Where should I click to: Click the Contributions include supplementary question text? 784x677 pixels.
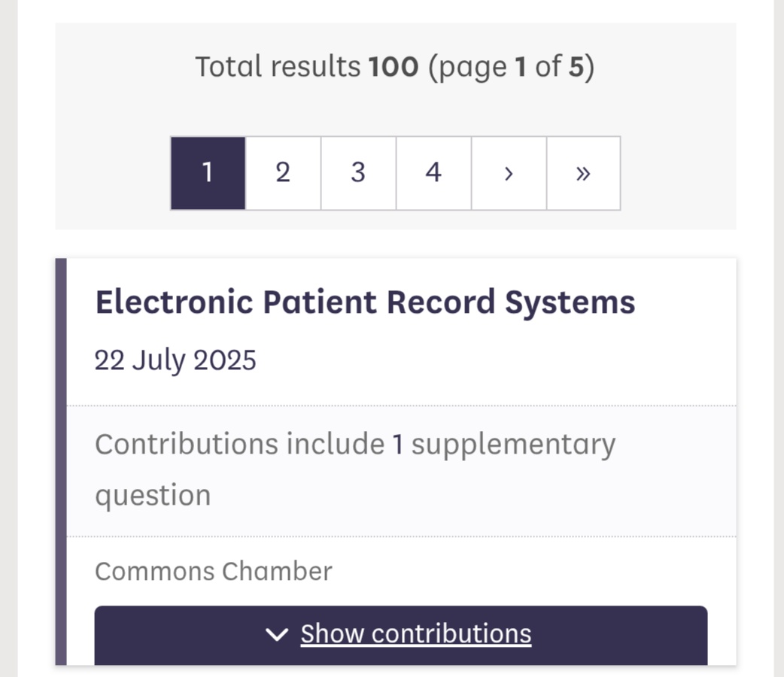(x=355, y=469)
